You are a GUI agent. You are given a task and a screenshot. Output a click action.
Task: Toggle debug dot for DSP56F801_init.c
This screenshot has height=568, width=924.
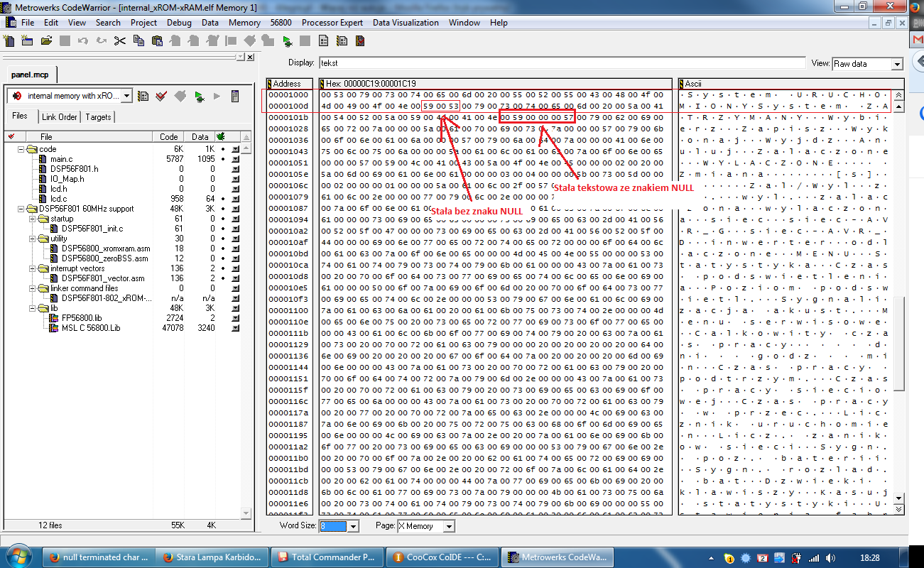click(x=222, y=229)
